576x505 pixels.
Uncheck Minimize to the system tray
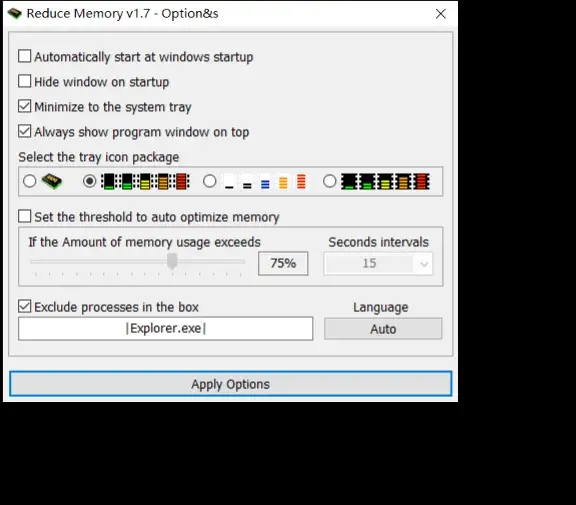pos(25,106)
